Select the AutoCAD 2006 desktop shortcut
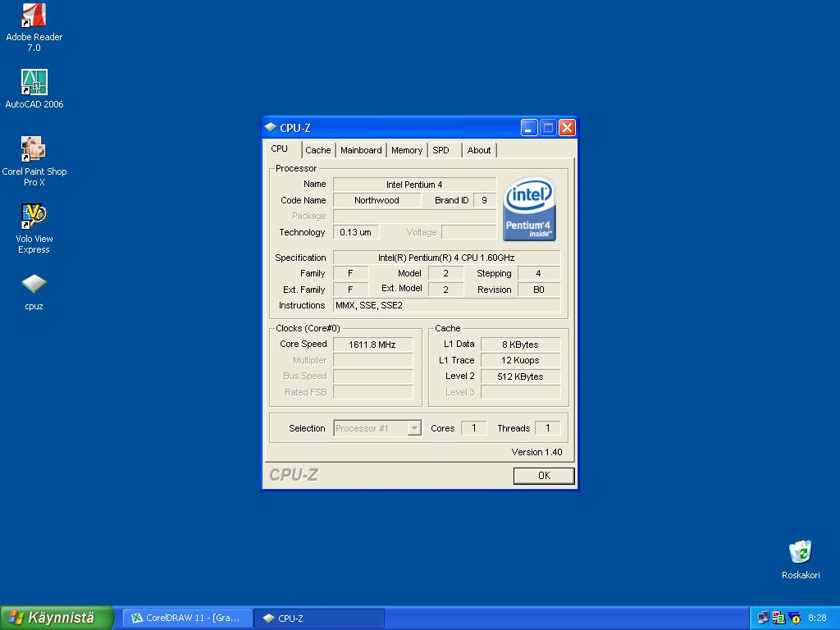 34,89
